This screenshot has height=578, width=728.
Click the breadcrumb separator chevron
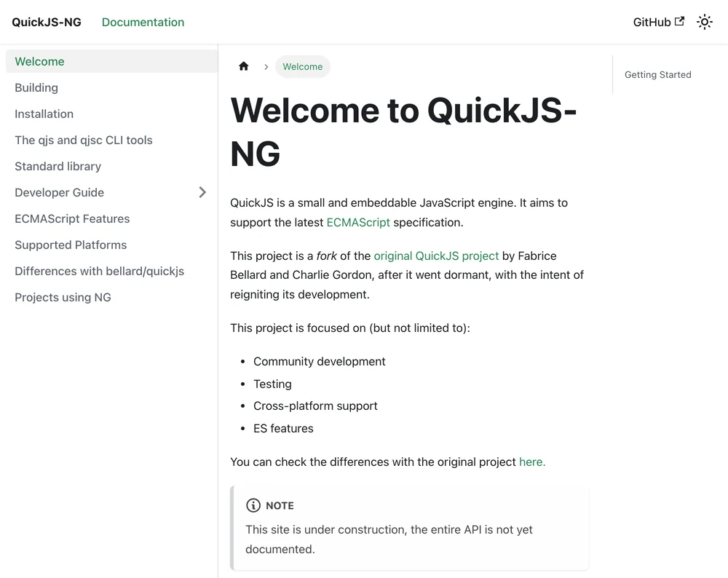266,67
